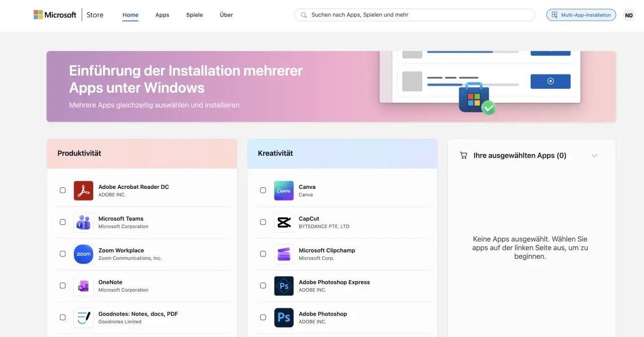The width and height of the screenshot is (644, 337).
Task: Click the Microsoft logo in the header
Action: [x=55, y=15]
